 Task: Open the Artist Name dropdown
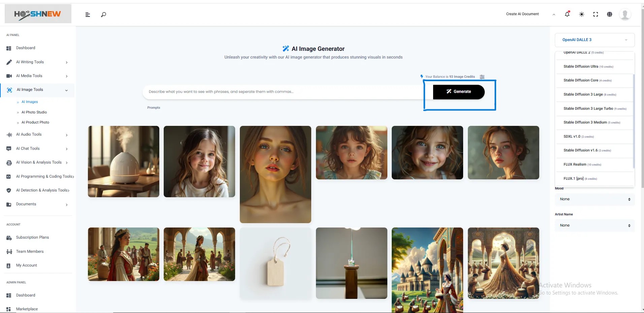(x=595, y=225)
